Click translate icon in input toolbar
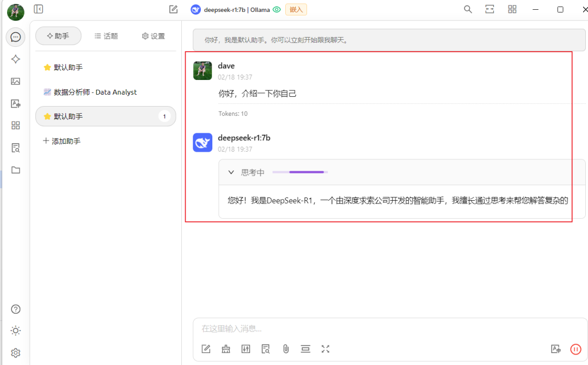588x365 pixels. 556,349
